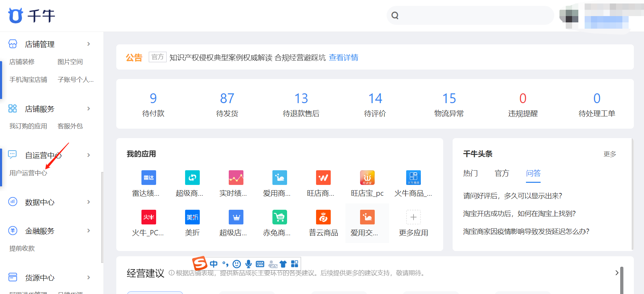Switch to the 官方 headlines tab
The height and width of the screenshot is (294, 644).
502,173
